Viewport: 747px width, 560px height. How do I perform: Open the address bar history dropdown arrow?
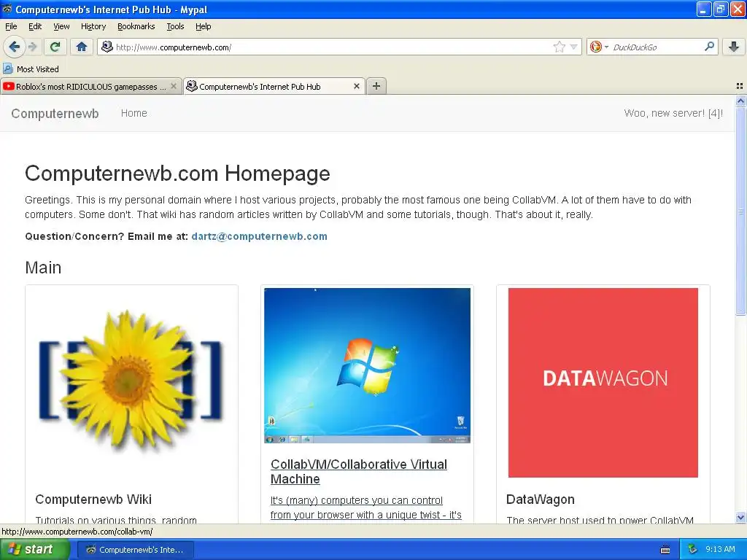573,47
